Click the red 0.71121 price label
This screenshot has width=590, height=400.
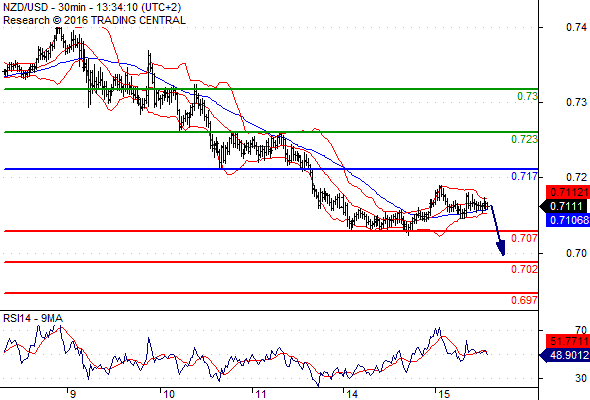(567, 193)
